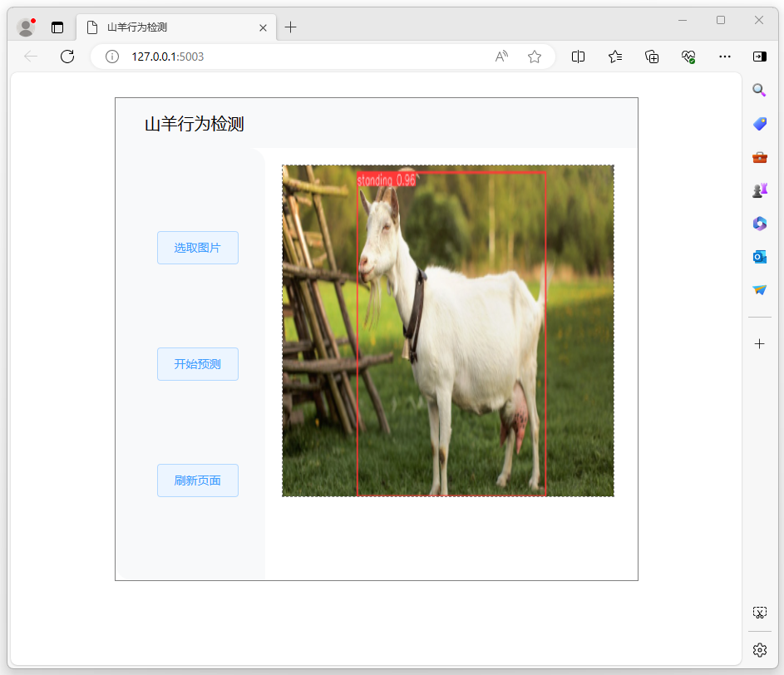Click the 选取图片 button

tap(198, 248)
